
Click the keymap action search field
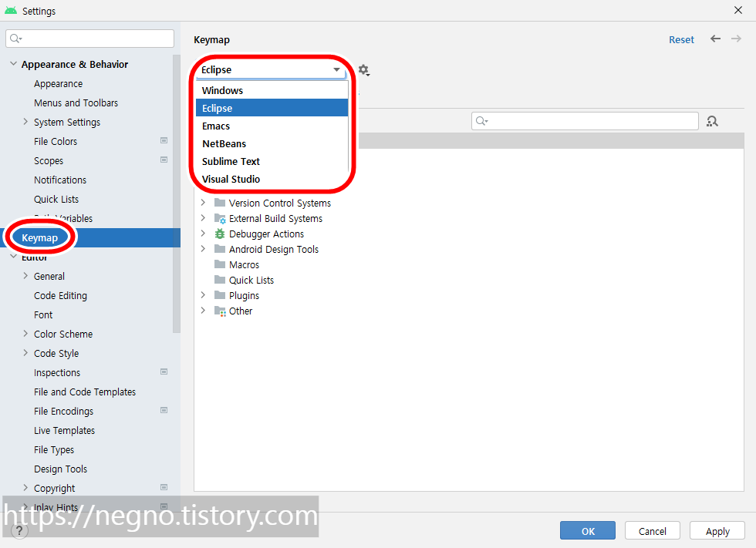[x=585, y=121]
